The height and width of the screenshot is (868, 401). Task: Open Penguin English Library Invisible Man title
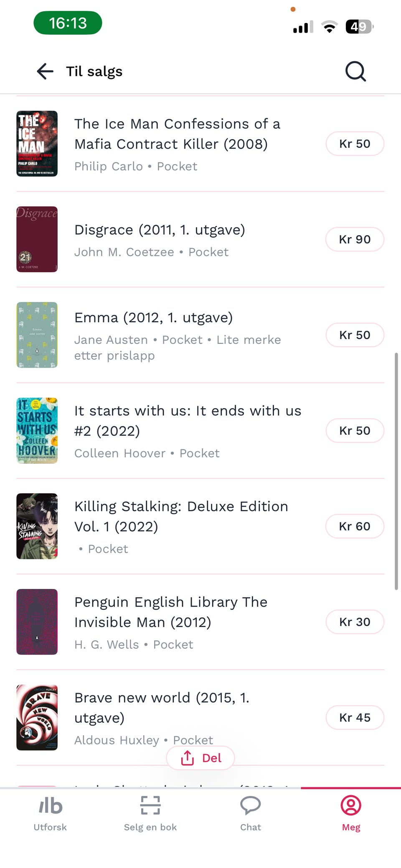point(170,612)
